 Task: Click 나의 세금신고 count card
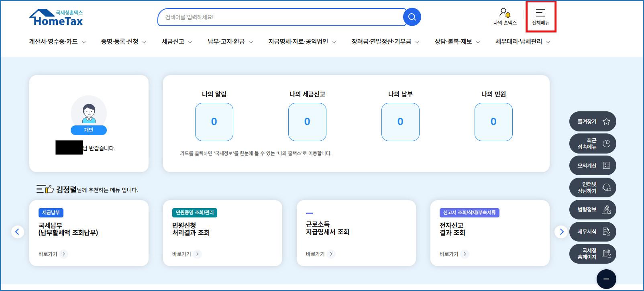coord(307,122)
